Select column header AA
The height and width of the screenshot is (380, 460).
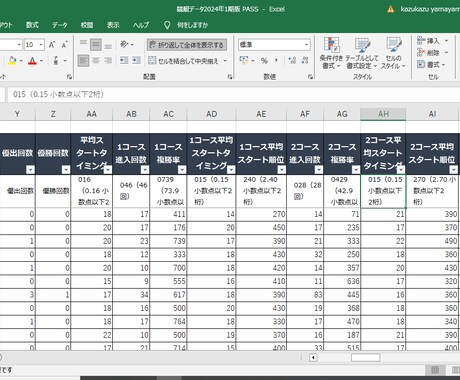92,114
